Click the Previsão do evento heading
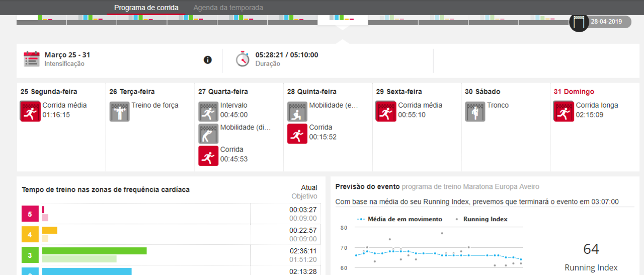Image resolution: width=644 pixels, height=275 pixels. coord(367,186)
